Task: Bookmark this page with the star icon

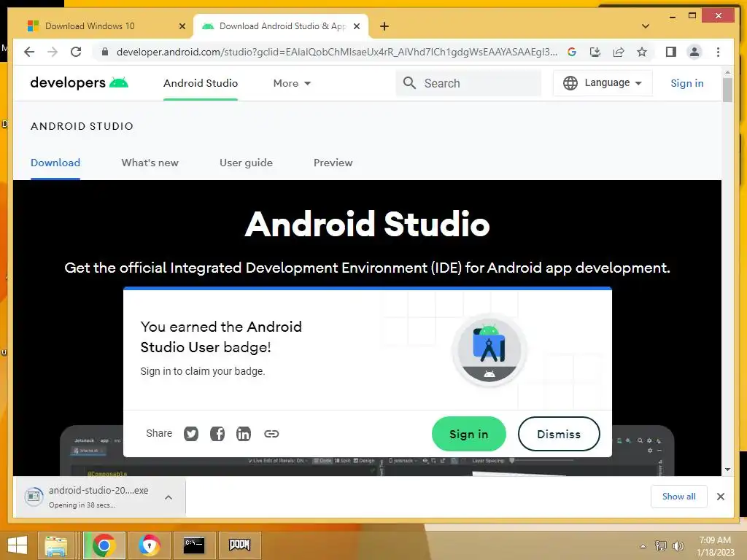Action: [x=642, y=52]
